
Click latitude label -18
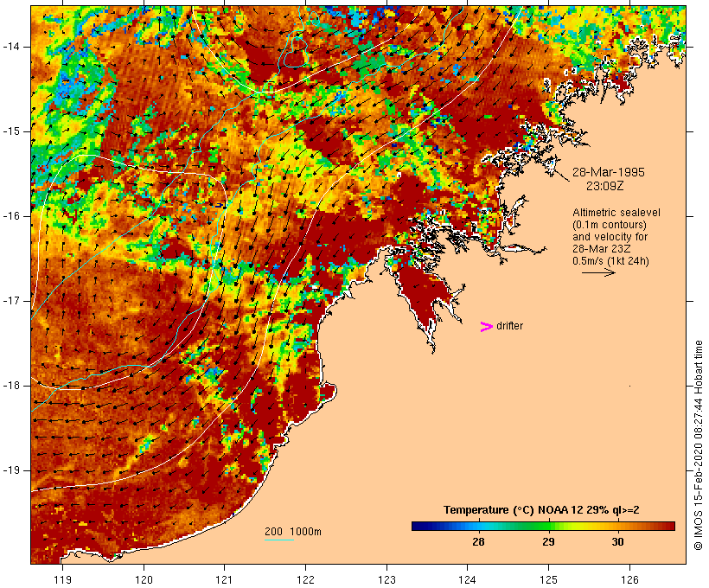point(11,386)
